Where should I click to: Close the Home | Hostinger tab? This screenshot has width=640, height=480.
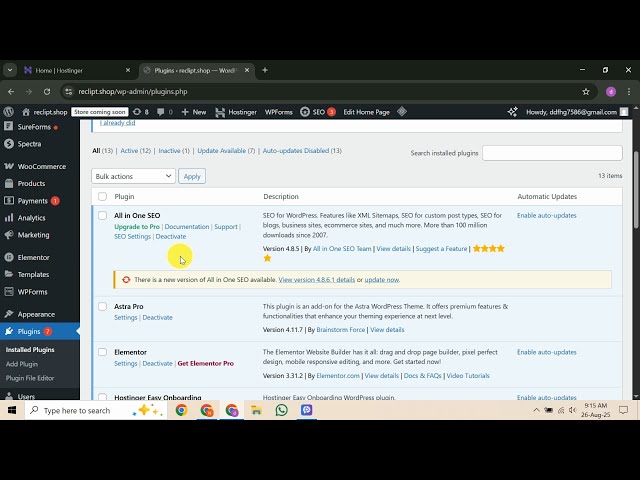coord(128,70)
